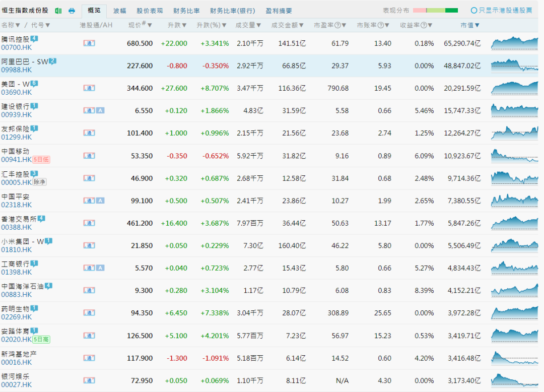Switch to the 波幅 tab
Screen dimensions: 544x392
click(x=120, y=11)
